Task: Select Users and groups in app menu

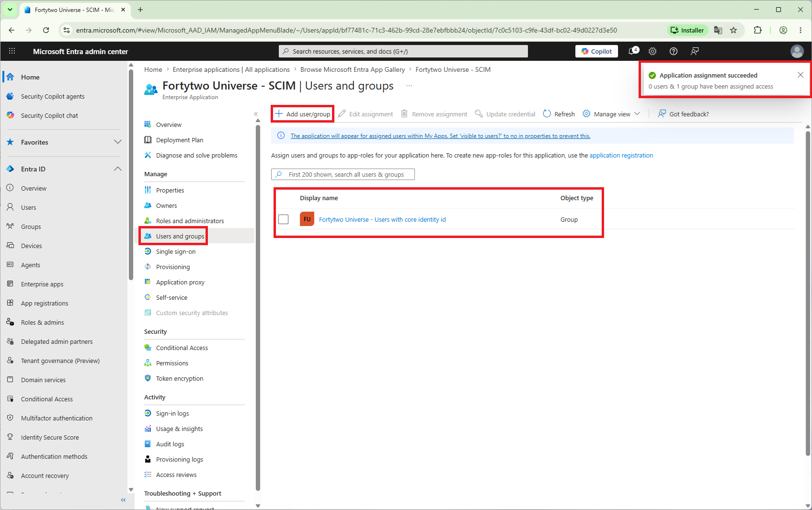Action: (x=180, y=237)
